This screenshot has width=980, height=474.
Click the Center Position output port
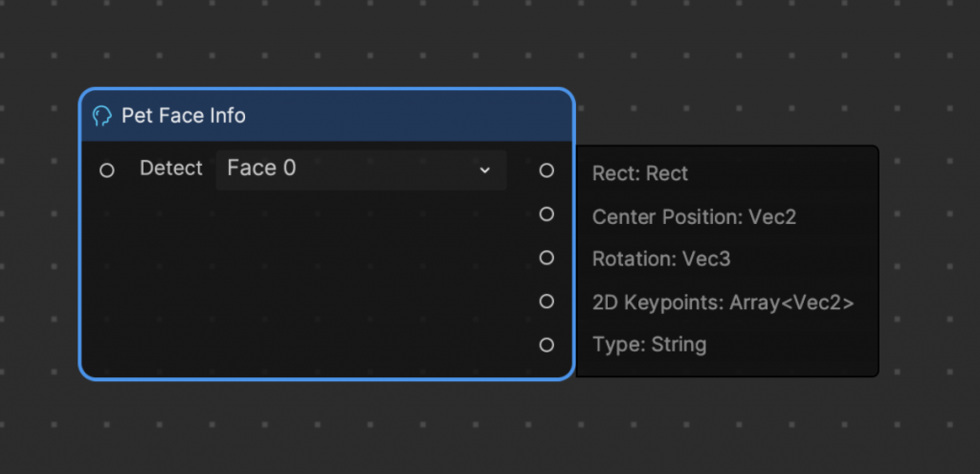point(546,214)
